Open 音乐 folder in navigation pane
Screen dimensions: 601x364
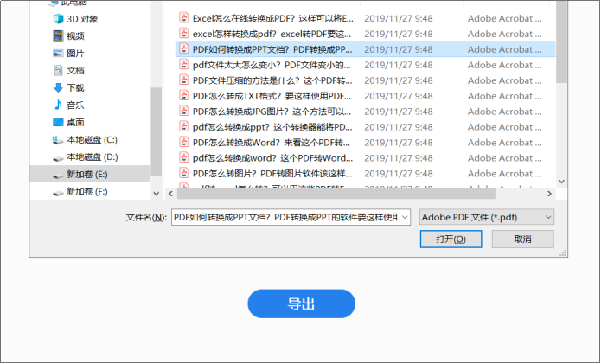click(x=75, y=105)
